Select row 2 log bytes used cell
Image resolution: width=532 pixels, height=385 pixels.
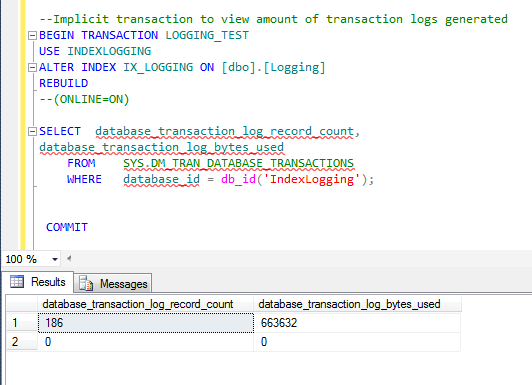357,342
